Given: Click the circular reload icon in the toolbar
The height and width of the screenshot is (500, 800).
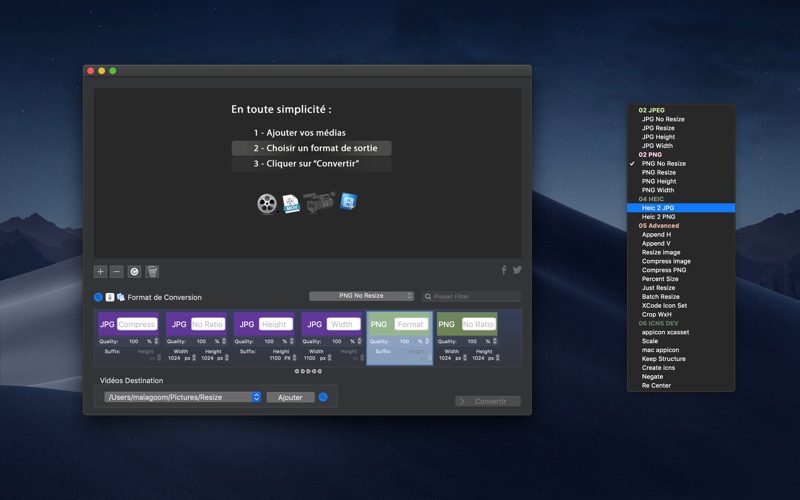Looking at the screenshot, I should [134, 271].
